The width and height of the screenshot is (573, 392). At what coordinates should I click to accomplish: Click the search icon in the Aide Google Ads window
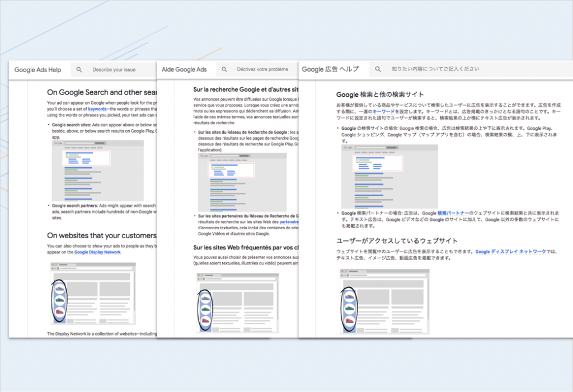coord(224,69)
